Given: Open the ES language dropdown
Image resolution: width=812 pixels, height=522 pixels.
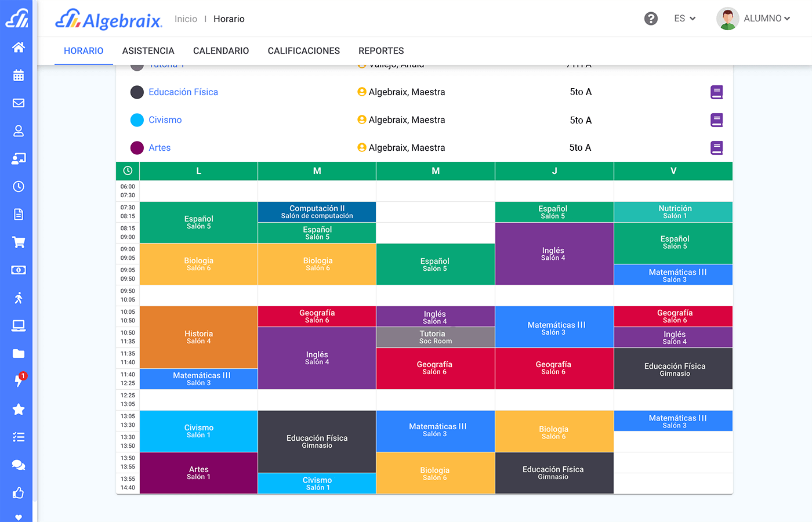Looking at the screenshot, I should [684, 19].
